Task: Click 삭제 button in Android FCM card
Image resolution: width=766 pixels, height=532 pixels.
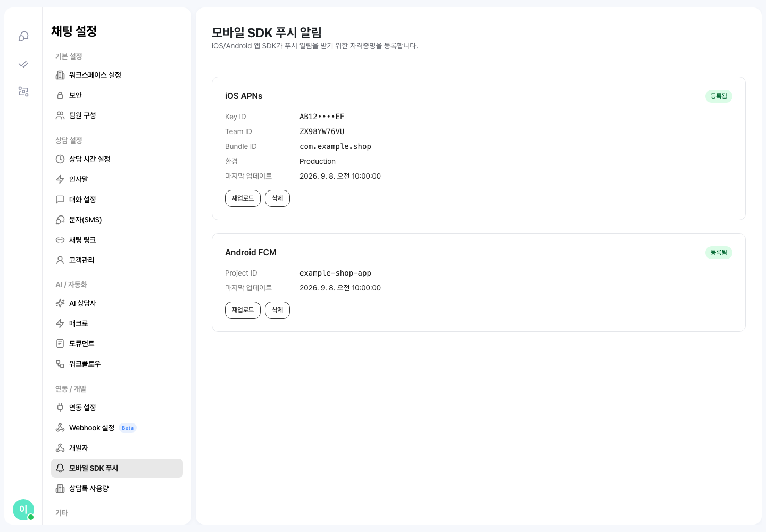Action: [277, 310]
